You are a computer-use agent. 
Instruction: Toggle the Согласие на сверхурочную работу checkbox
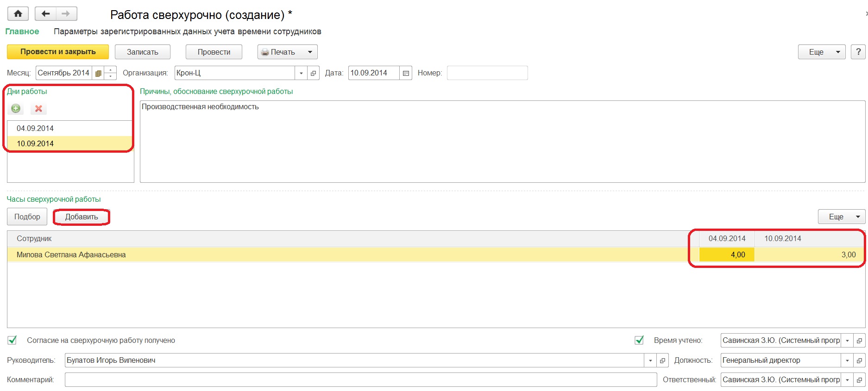[x=12, y=340]
